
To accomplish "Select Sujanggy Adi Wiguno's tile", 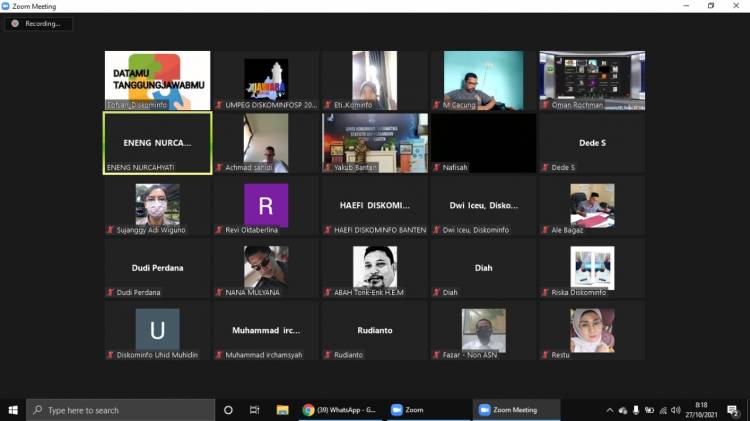I will coord(157,206).
